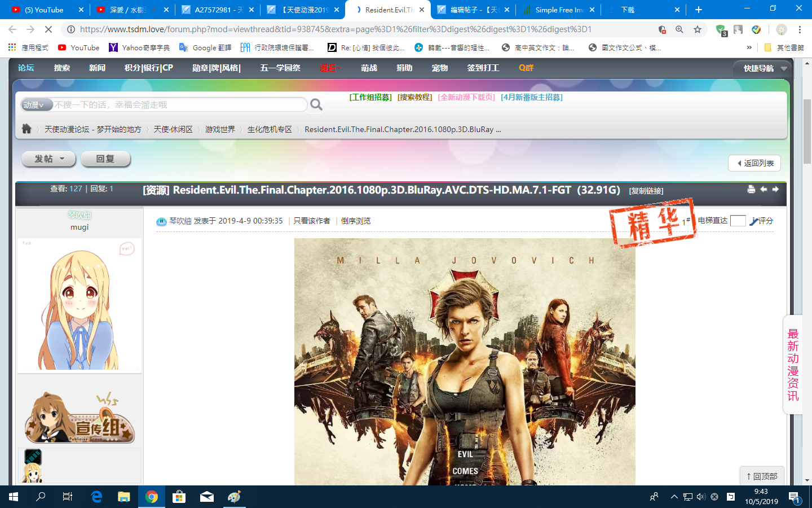Open the site information icon in address bar
Viewport: 812px width, 508px height.
70,29
